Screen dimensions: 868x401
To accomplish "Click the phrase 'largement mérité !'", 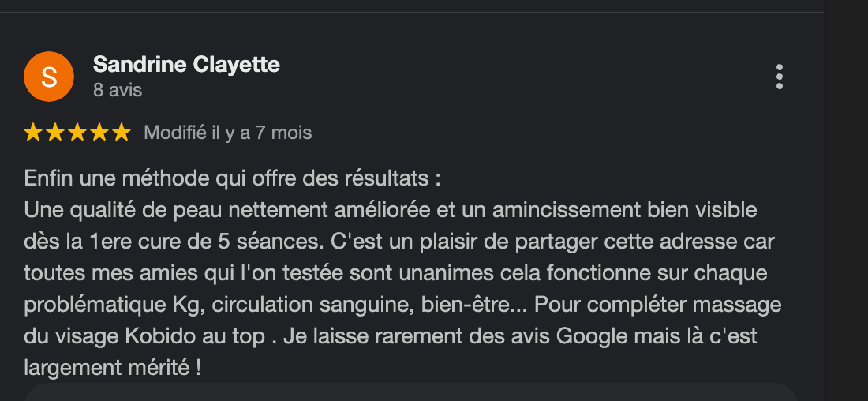I will click(112, 368).
